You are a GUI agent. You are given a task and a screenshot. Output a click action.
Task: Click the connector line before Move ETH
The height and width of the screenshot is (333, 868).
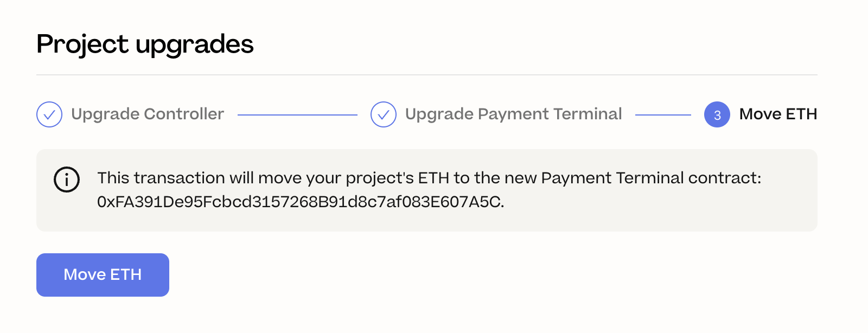pyautogui.click(x=663, y=114)
